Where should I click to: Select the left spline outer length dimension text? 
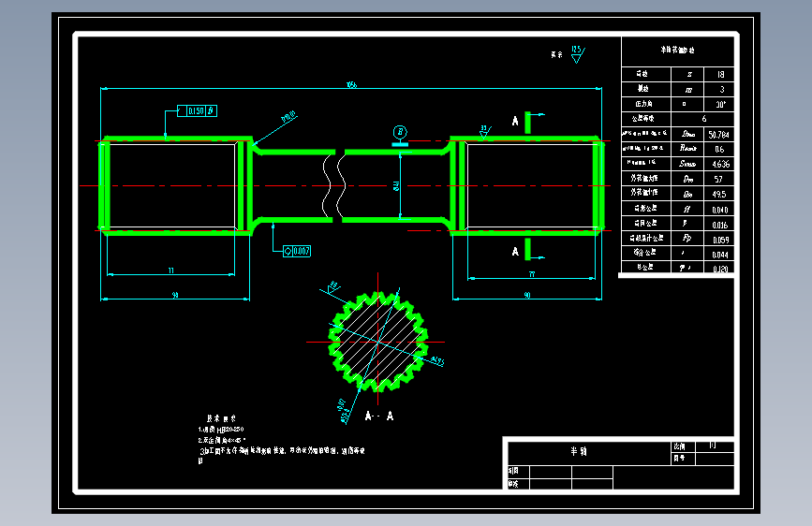click(175, 295)
